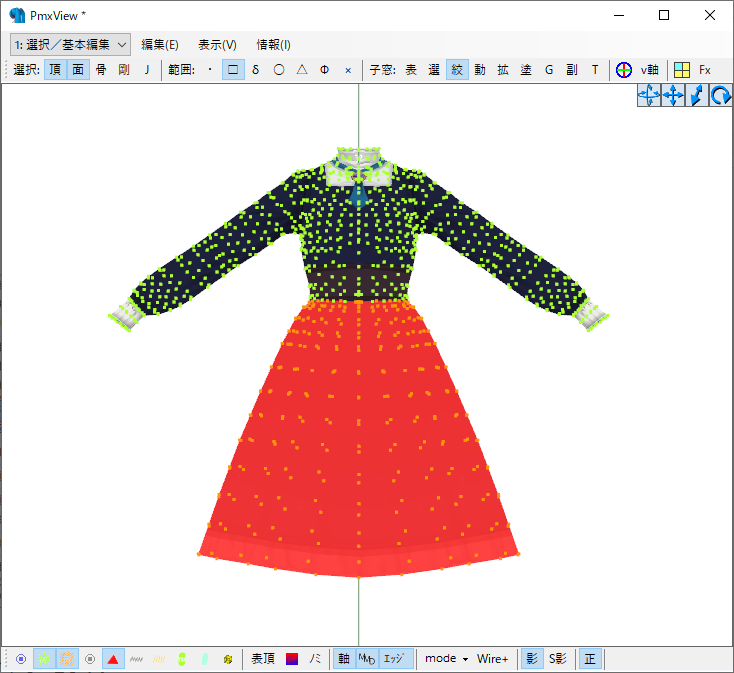Viewport: 734px width, 673px height.
Task: Click the colored axis circle icon
Action: (x=624, y=70)
